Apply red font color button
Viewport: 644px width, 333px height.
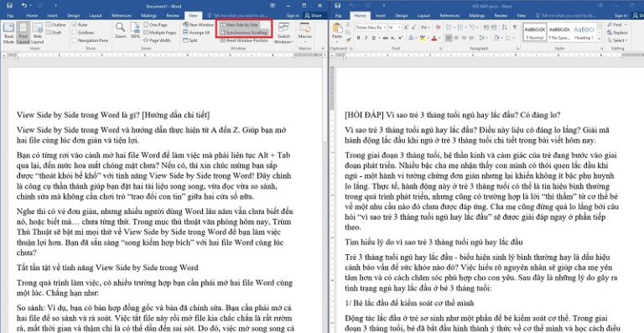coord(434,39)
